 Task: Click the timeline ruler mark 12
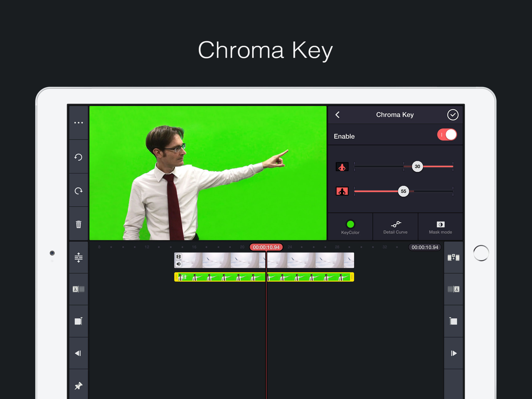click(147, 247)
